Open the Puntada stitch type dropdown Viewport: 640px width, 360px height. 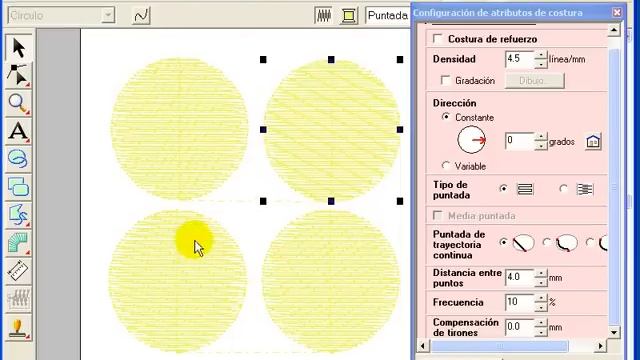388,16
